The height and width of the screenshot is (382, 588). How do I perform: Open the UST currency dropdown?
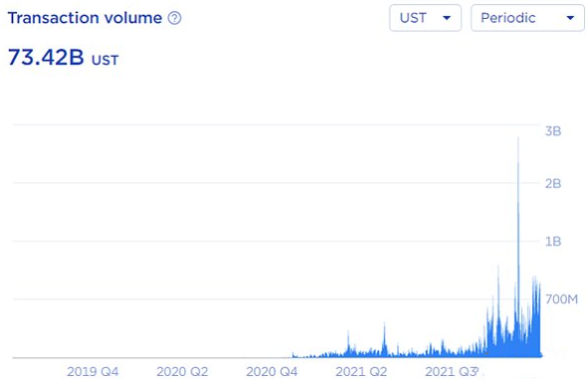[425, 18]
